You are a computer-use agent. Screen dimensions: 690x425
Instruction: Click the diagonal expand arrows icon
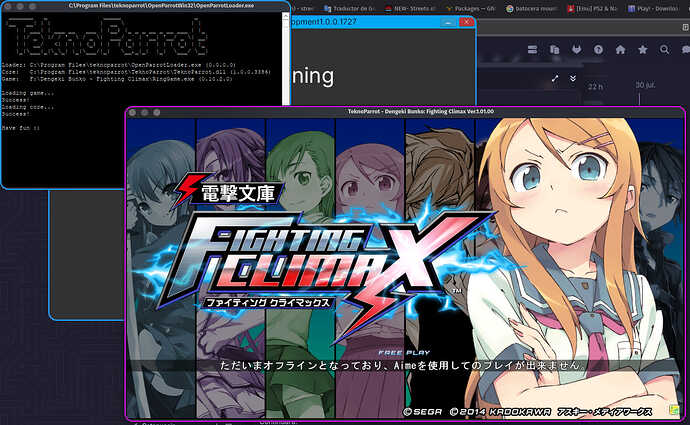tap(555, 78)
